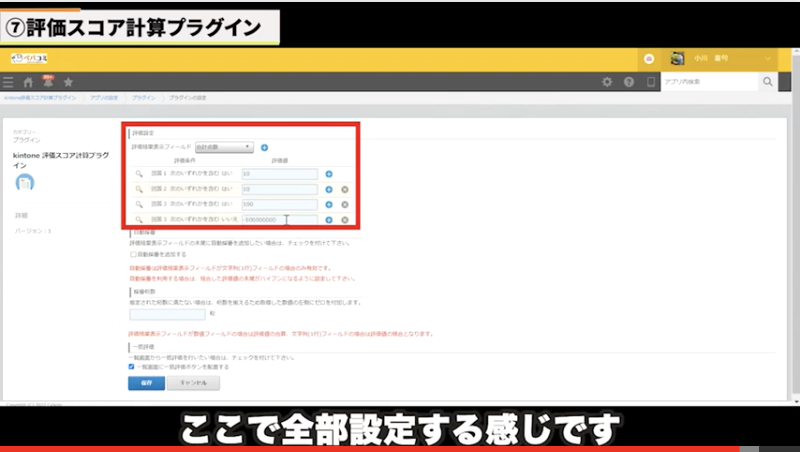Screen dimensions: 800x452
Task: Click the 採番桁数 digits input field
Action: [167, 313]
